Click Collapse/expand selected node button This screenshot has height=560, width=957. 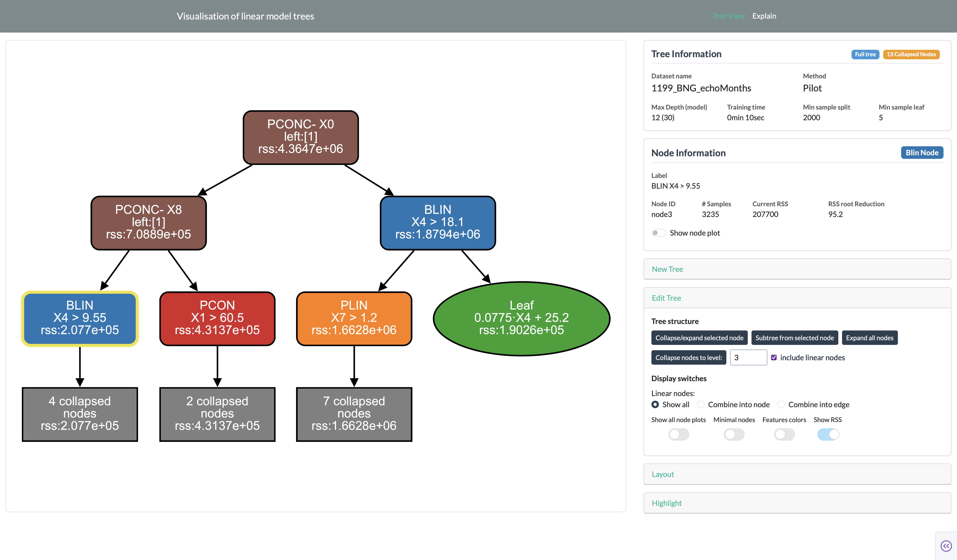point(699,338)
